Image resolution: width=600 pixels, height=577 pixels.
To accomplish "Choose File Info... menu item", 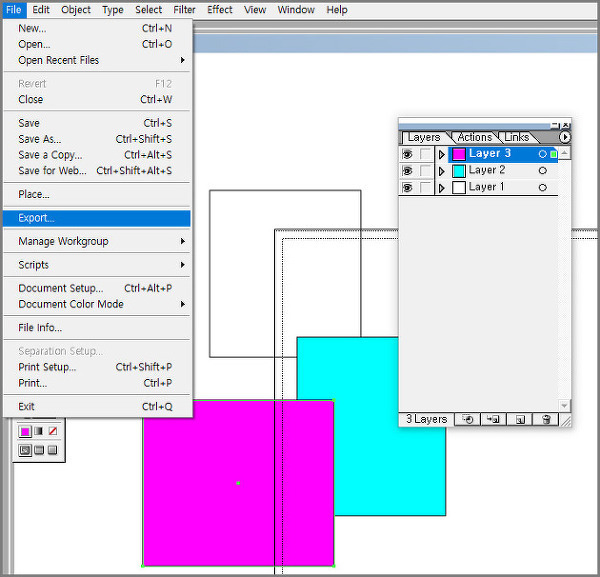I will [x=96, y=328].
